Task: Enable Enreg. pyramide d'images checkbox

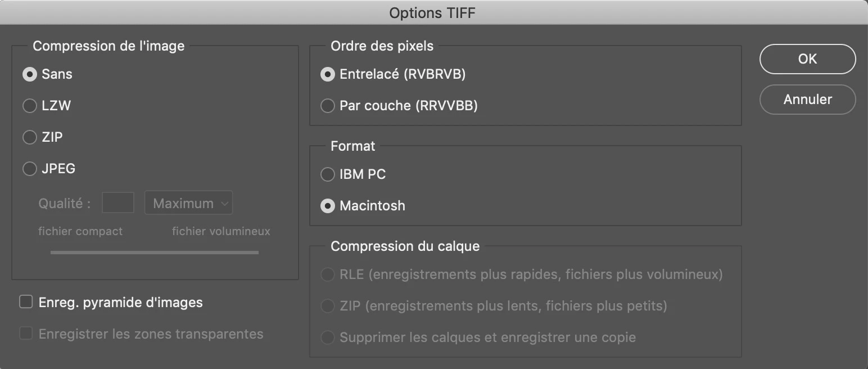Action: click(x=26, y=303)
